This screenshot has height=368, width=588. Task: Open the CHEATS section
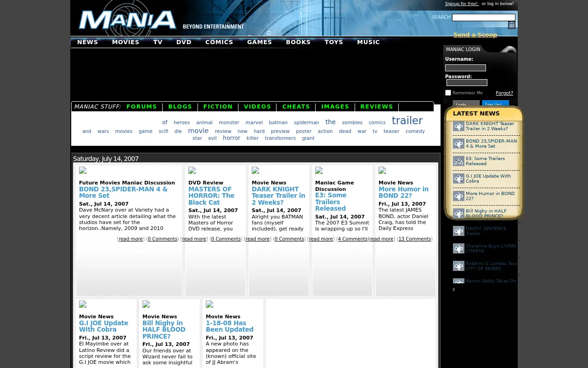point(296,106)
